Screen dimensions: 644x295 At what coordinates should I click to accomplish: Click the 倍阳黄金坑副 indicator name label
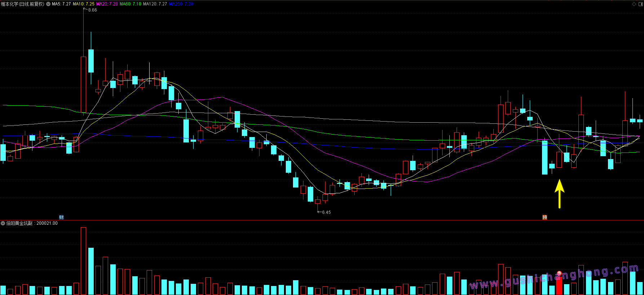coord(19,223)
